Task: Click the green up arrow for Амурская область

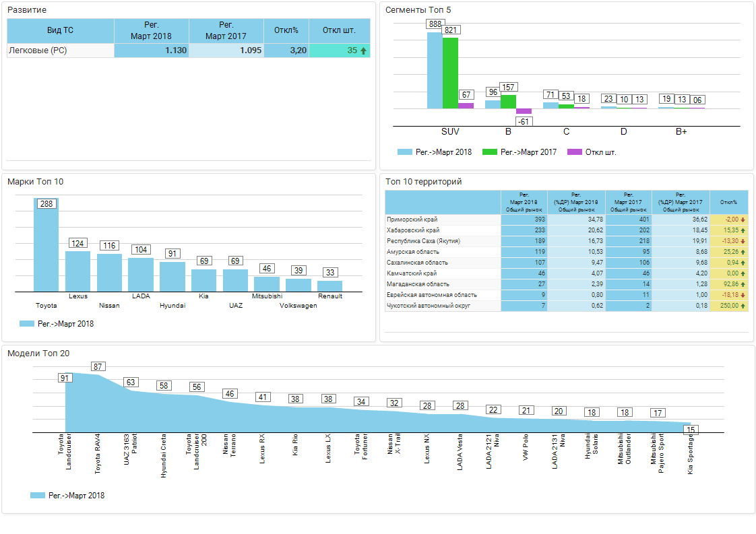Action: pyautogui.click(x=743, y=252)
